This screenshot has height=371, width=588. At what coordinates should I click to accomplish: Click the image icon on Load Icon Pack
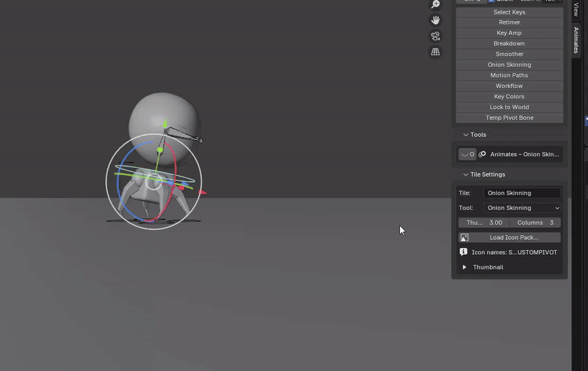(x=465, y=237)
